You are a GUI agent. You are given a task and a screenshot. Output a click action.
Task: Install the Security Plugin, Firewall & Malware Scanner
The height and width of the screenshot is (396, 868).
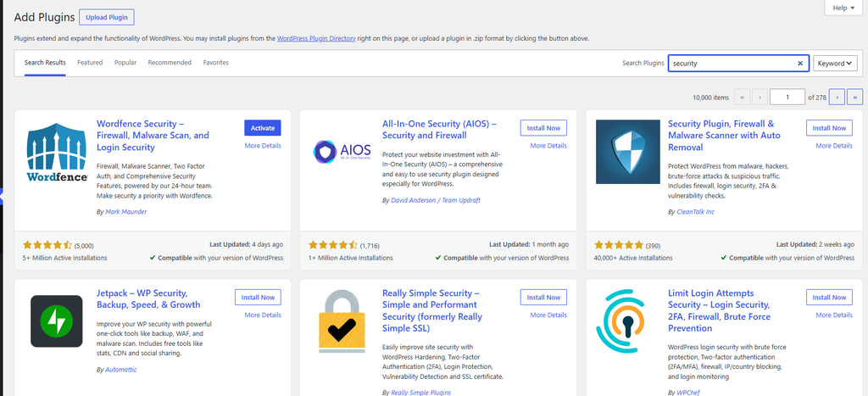click(x=829, y=128)
